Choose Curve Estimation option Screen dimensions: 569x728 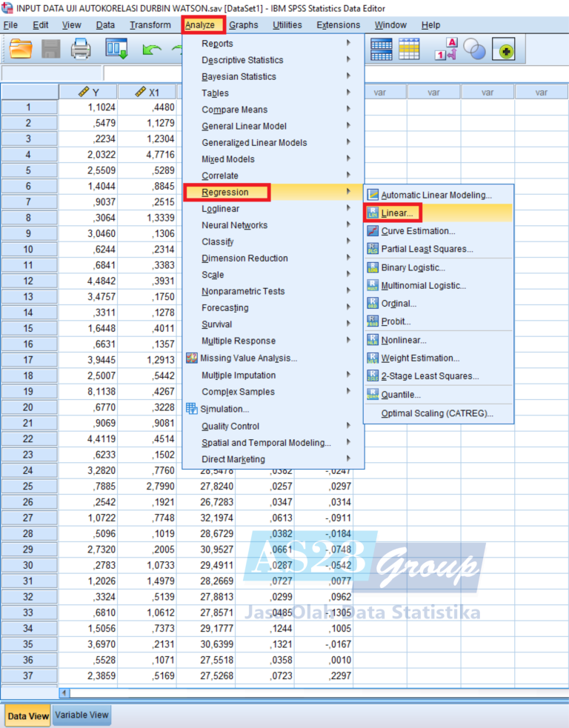418,231
